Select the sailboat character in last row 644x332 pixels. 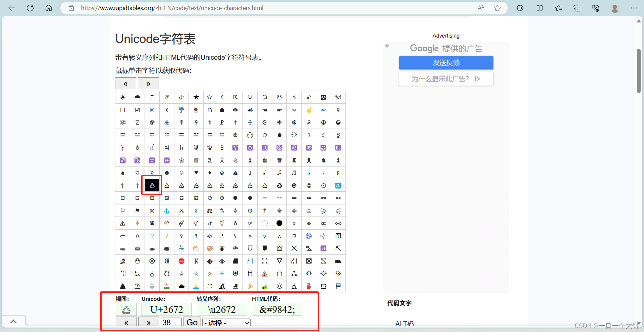point(196,286)
